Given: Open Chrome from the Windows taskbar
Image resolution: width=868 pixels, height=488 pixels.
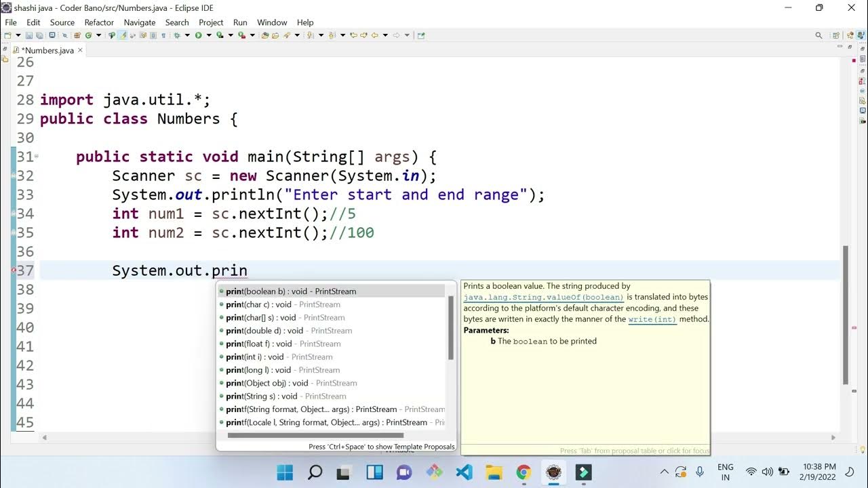Looking at the screenshot, I should [x=524, y=472].
